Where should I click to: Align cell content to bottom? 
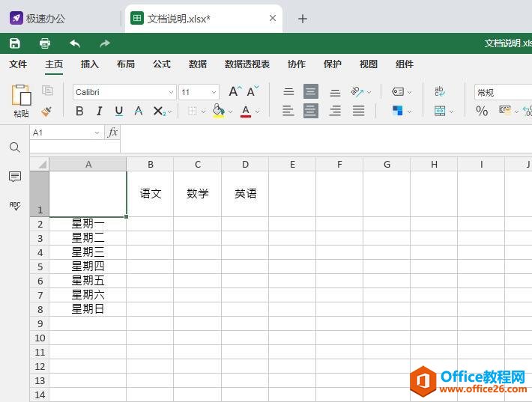[335, 92]
